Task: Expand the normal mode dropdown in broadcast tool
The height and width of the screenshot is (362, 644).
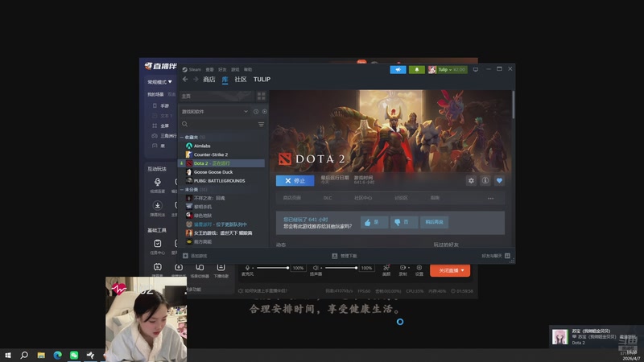Action: (159, 82)
